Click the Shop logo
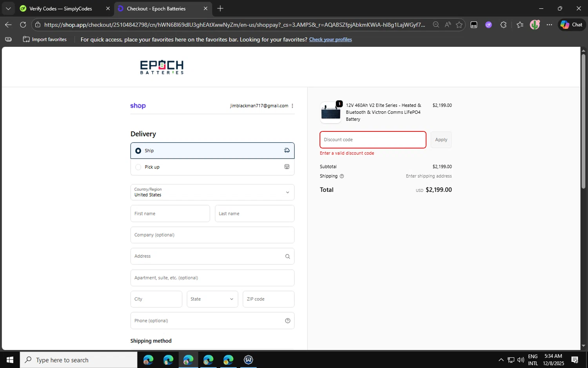Viewport: 588px width, 368px height. [x=138, y=106]
